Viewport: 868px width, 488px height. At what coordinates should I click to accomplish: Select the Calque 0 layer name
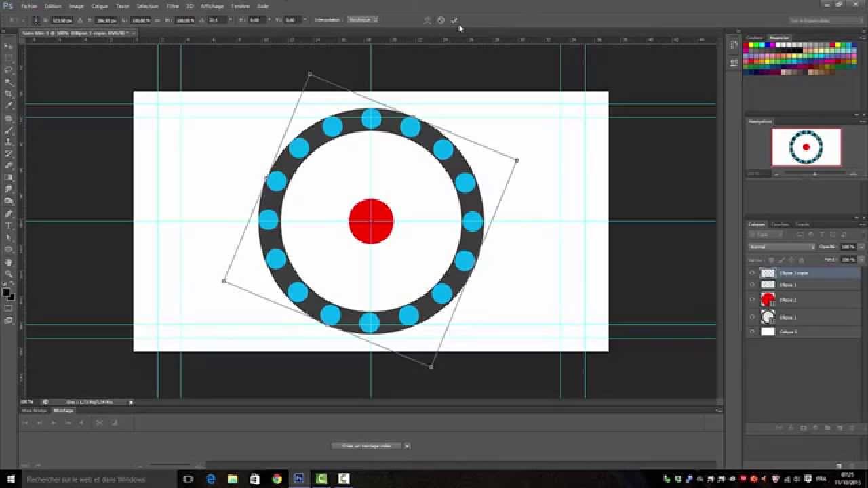coord(788,332)
